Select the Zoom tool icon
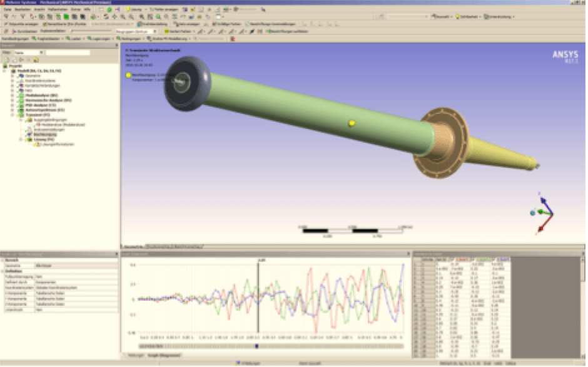Viewport: 588px width, 367px height. 123,16
